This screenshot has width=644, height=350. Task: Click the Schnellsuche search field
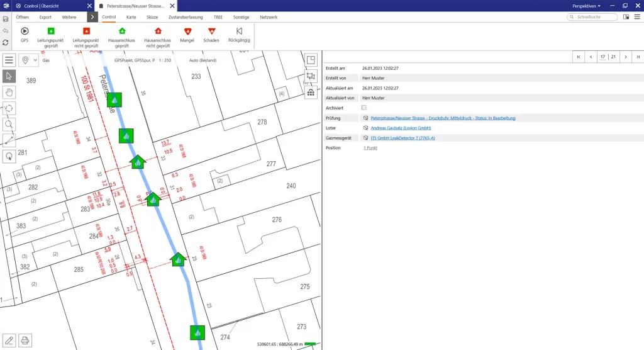(x=592, y=17)
